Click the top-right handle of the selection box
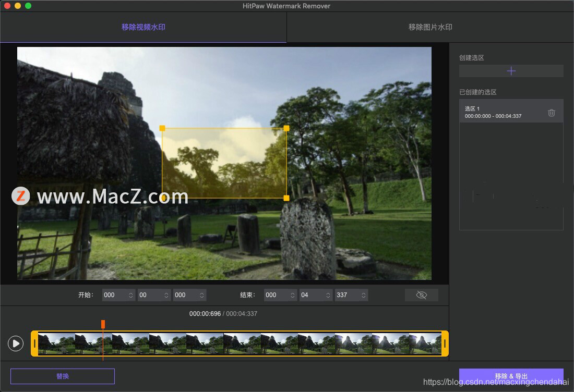 point(286,128)
